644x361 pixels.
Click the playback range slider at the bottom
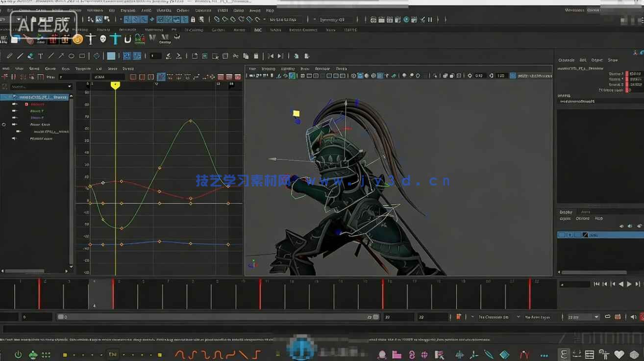tap(216, 317)
